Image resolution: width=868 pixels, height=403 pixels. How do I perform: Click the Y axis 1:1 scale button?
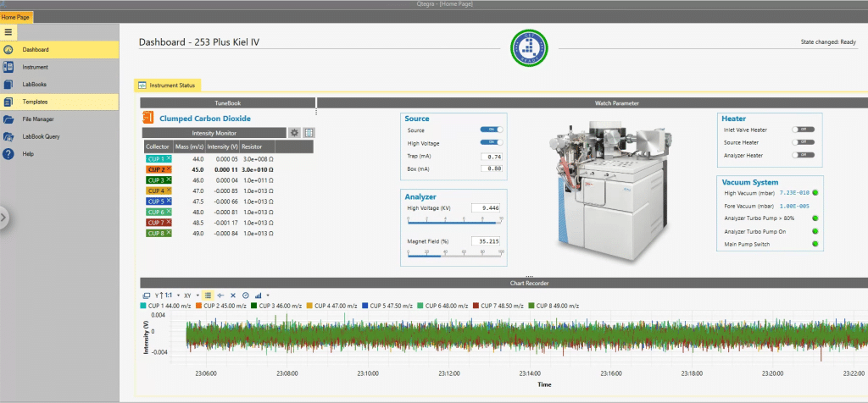tap(164, 295)
